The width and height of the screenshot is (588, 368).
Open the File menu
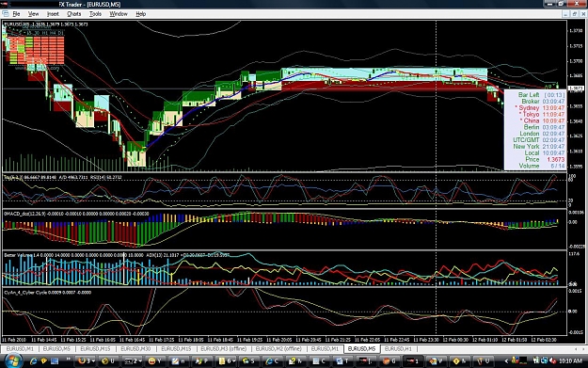coord(16,14)
